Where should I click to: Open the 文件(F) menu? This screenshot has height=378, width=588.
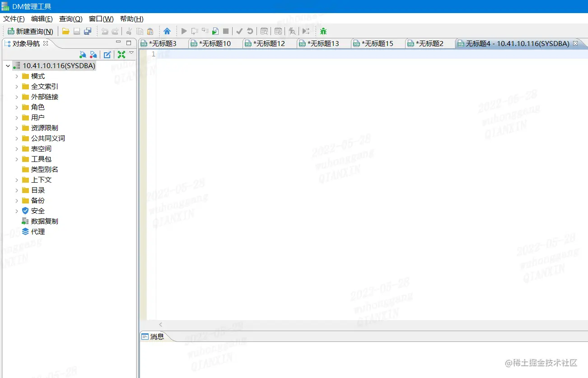coord(14,18)
